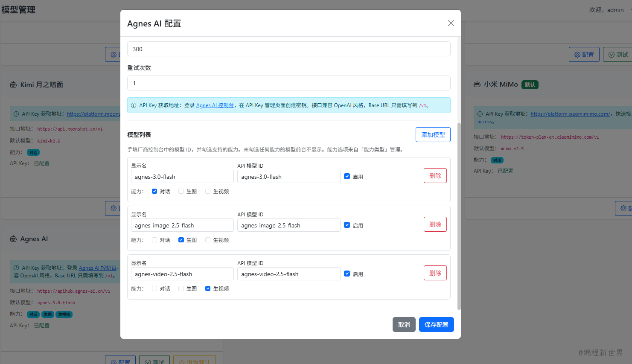Open the platform.moonshot link on the Kimi card

pos(93,114)
